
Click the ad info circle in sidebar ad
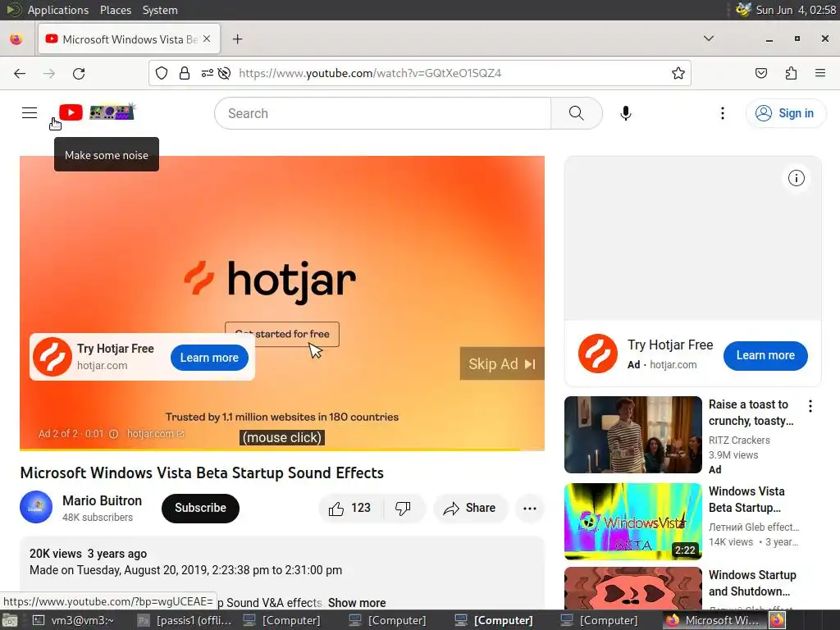(x=796, y=178)
